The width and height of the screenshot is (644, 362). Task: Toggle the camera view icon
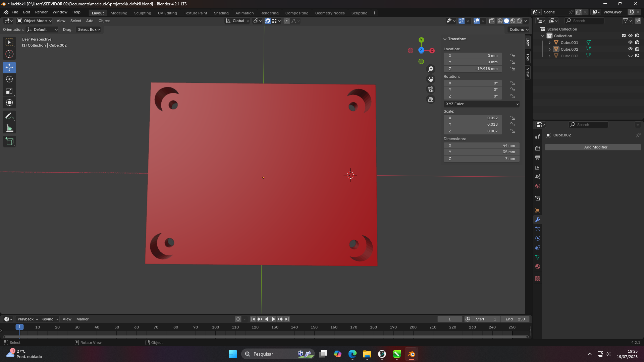pyautogui.click(x=431, y=89)
